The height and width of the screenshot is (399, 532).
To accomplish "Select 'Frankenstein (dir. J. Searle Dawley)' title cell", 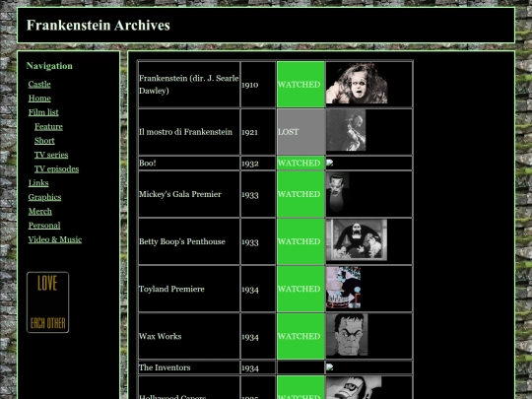I will (x=189, y=85).
